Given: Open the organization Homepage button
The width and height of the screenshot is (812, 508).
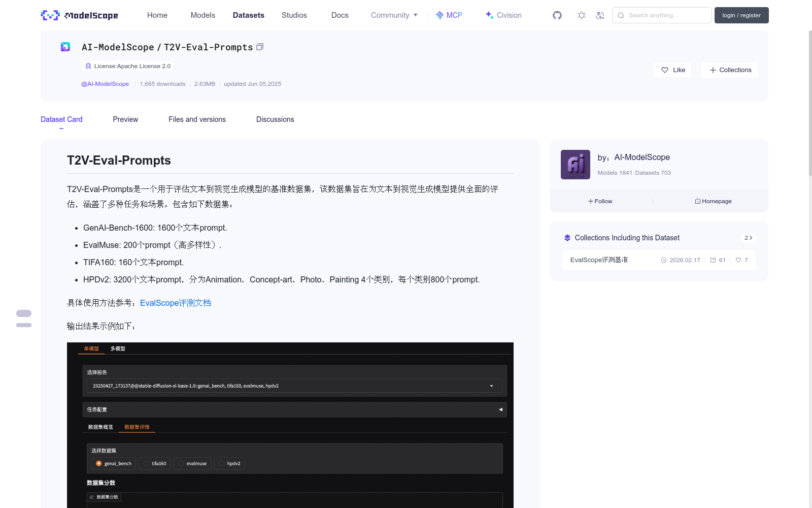Looking at the screenshot, I should (x=713, y=201).
